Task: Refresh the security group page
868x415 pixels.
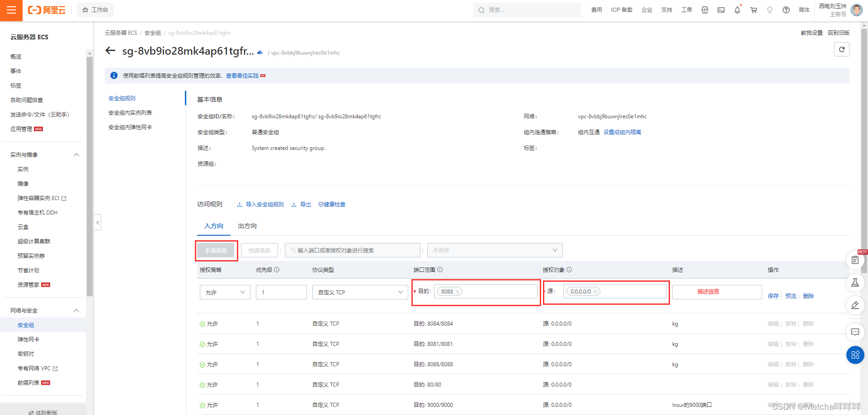Action: [842, 49]
